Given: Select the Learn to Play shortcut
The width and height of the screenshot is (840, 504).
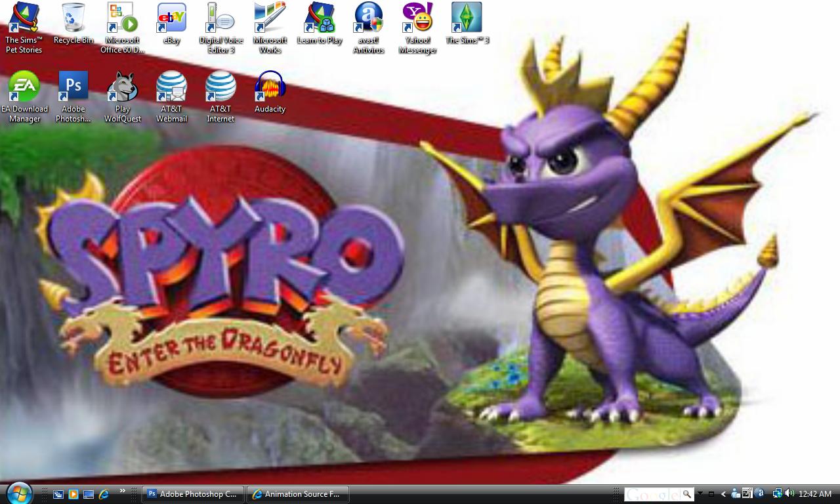Looking at the screenshot, I should click(320, 24).
